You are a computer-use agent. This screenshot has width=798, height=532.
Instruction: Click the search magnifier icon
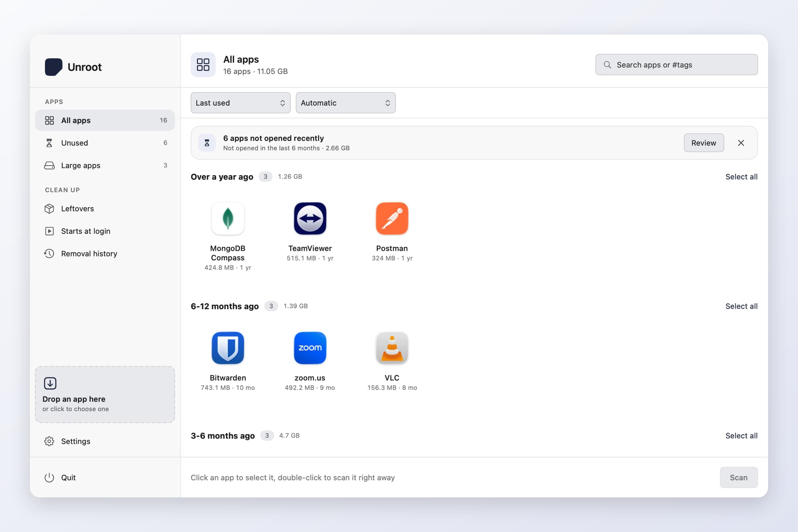607,65
